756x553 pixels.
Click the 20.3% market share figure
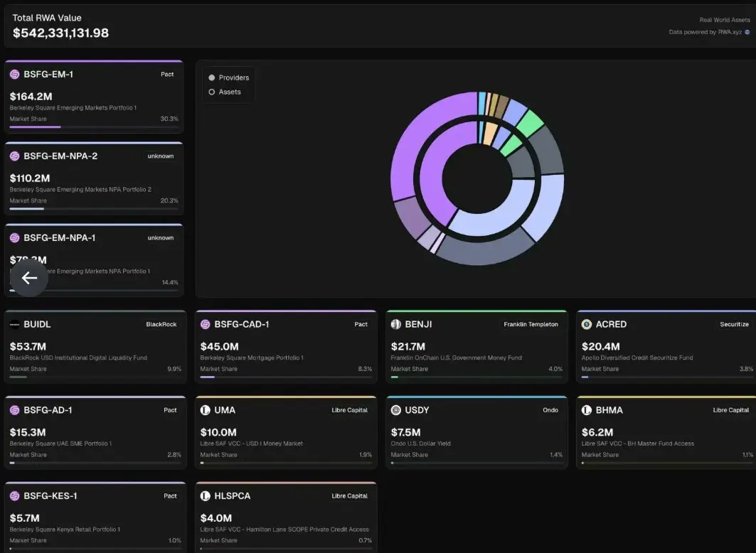169,200
